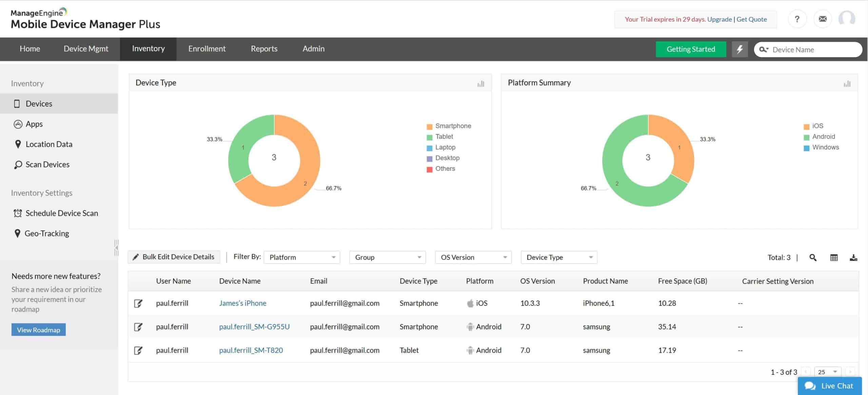Viewport: 868px width, 395px height.
Task: Open the help question mark icon
Action: click(797, 19)
